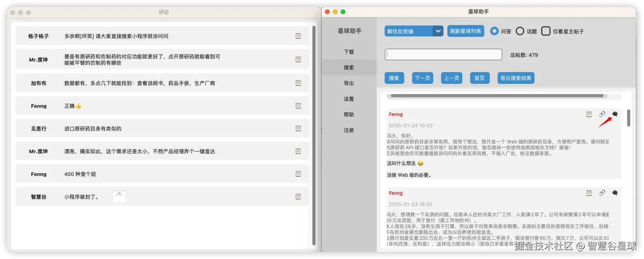Click the blue 搜索 button
This screenshot has width=644, height=259.
[x=394, y=78]
